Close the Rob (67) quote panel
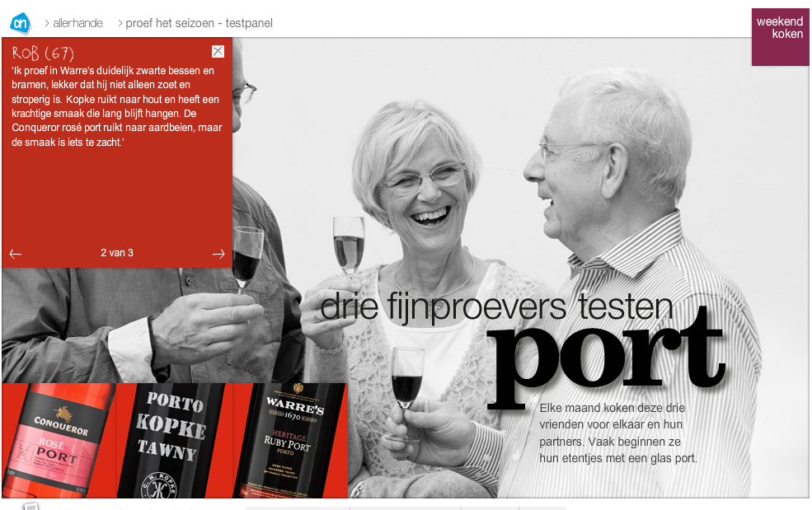 point(218,51)
